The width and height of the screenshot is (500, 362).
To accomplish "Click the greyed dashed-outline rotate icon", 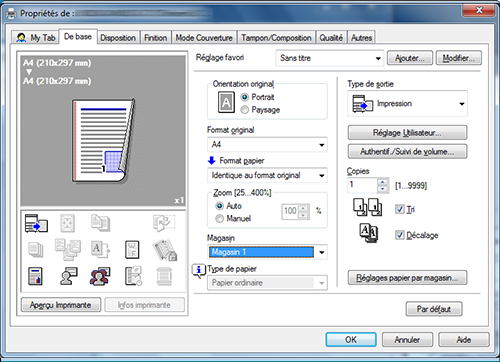I will point(164,223).
